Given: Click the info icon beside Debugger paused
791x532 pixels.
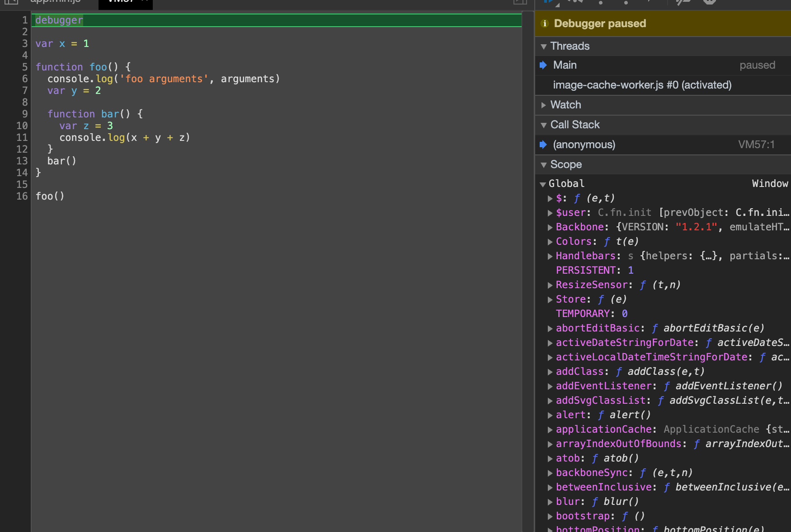Looking at the screenshot, I should pos(545,23).
